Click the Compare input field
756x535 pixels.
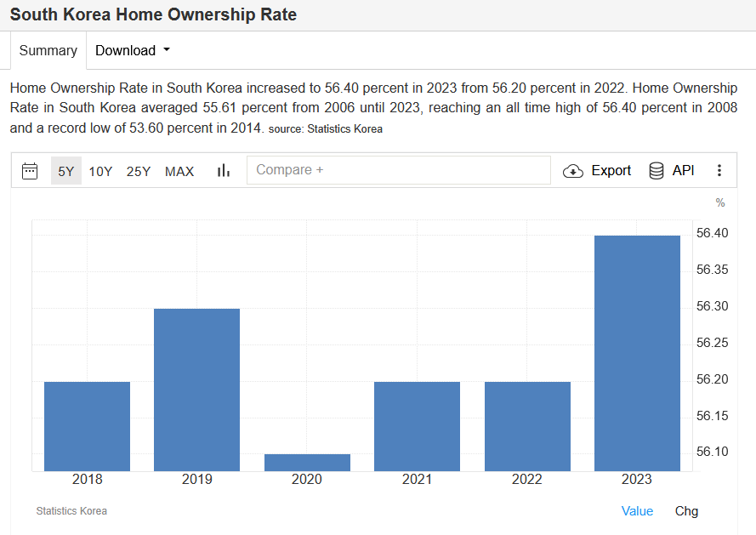coord(398,170)
